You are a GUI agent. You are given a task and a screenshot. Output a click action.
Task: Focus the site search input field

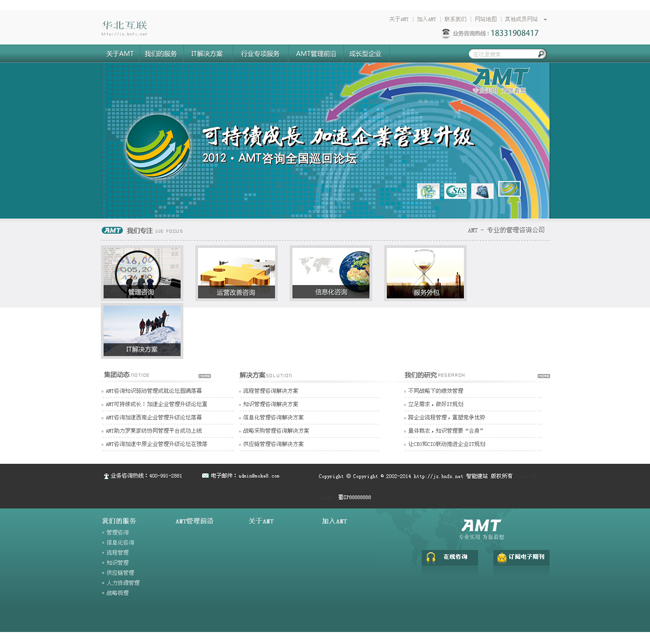pos(503,54)
